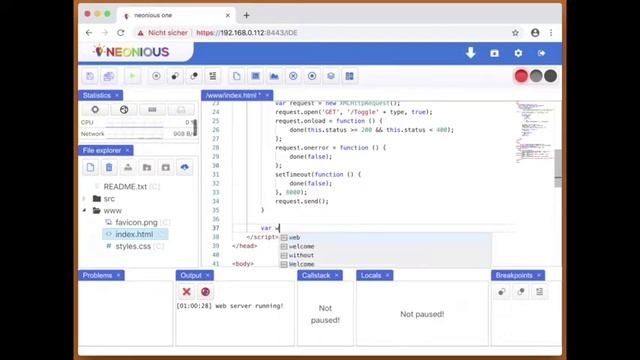
Task: Click the red round icon in Output panel
Action: [205, 291]
